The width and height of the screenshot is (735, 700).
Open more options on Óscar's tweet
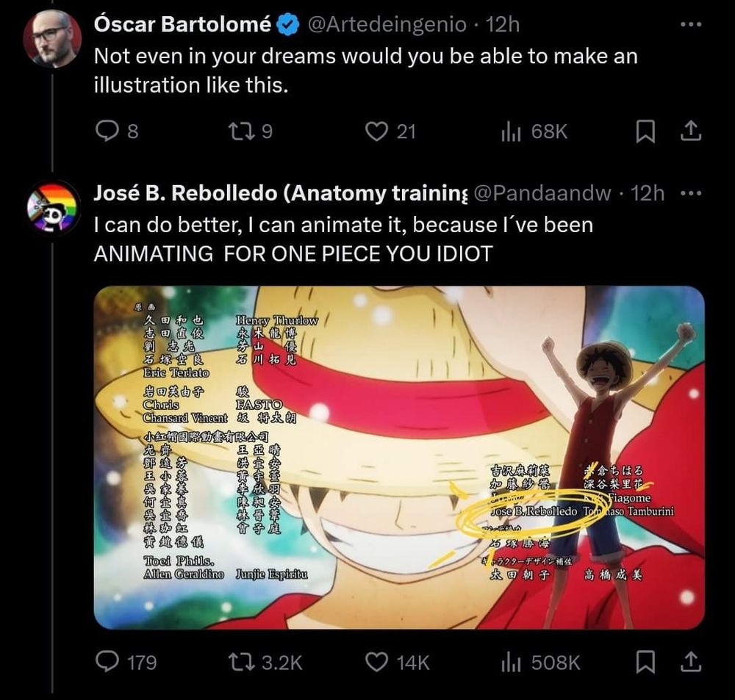point(691,24)
